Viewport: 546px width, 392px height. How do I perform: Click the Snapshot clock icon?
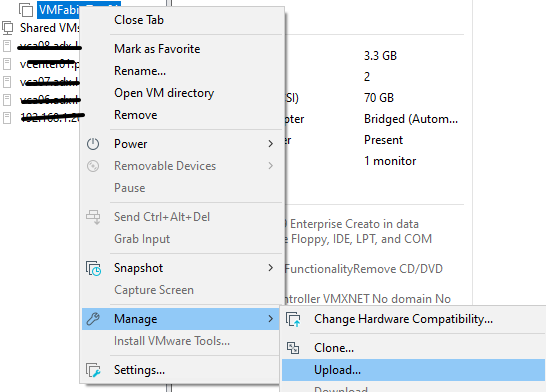(93, 268)
